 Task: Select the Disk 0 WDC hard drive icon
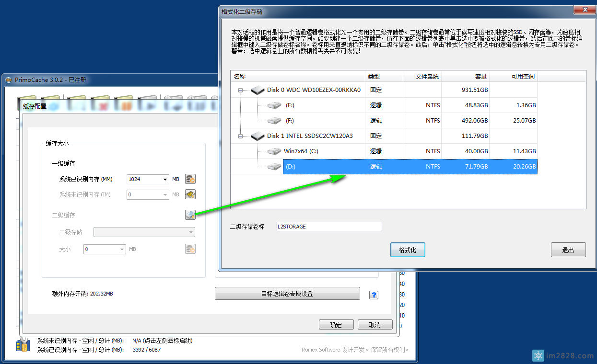tap(258, 90)
